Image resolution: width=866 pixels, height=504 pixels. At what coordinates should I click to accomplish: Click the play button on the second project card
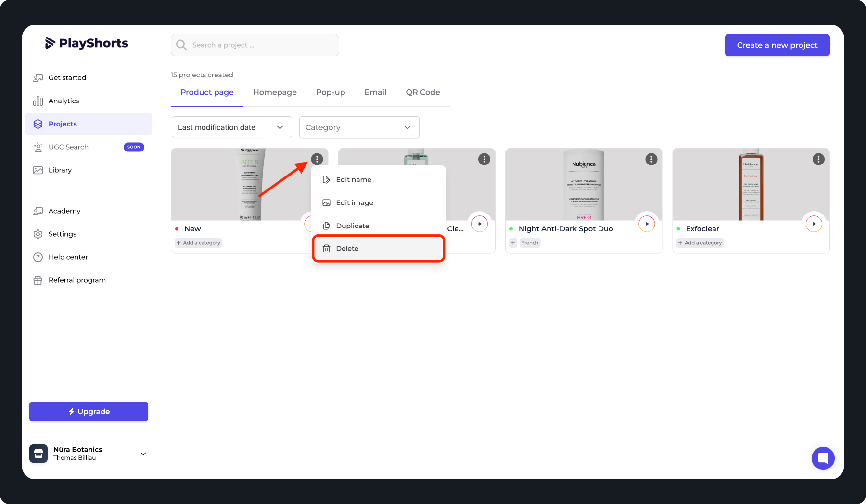(480, 224)
